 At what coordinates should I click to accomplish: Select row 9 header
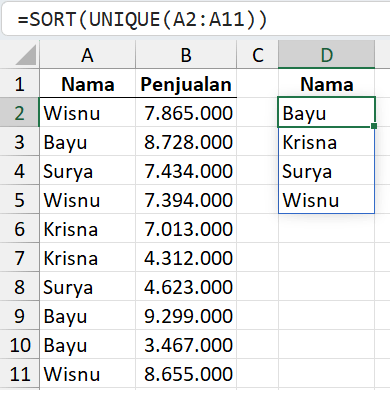(x=19, y=315)
